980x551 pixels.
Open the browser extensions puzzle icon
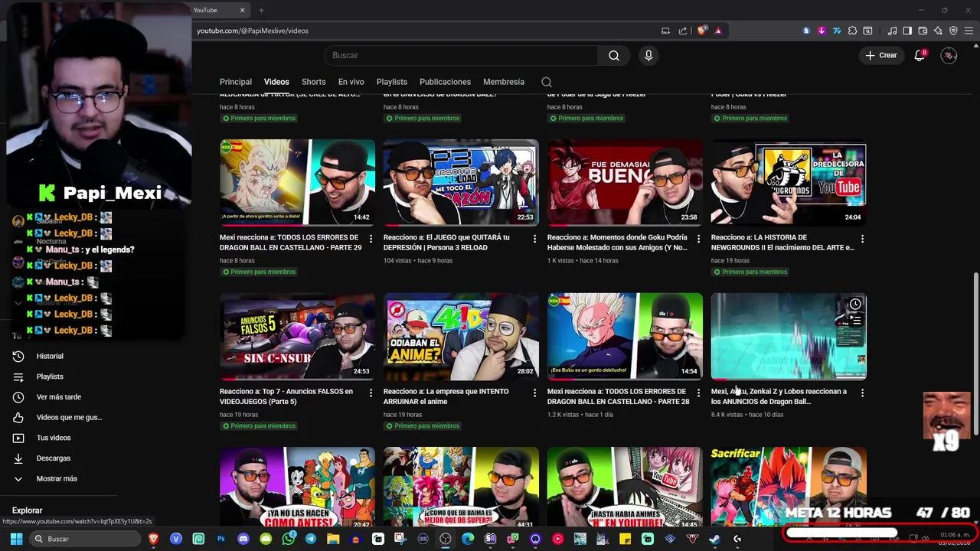click(852, 31)
